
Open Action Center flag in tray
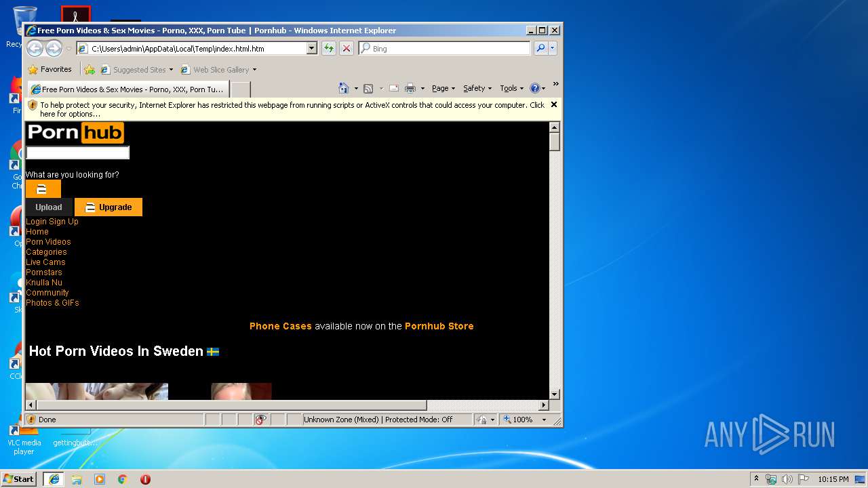[x=804, y=479]
